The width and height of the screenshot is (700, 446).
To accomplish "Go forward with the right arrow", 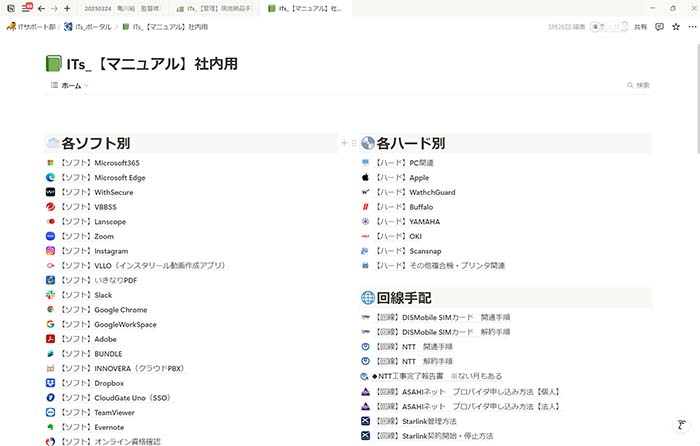I will (54, 8).
